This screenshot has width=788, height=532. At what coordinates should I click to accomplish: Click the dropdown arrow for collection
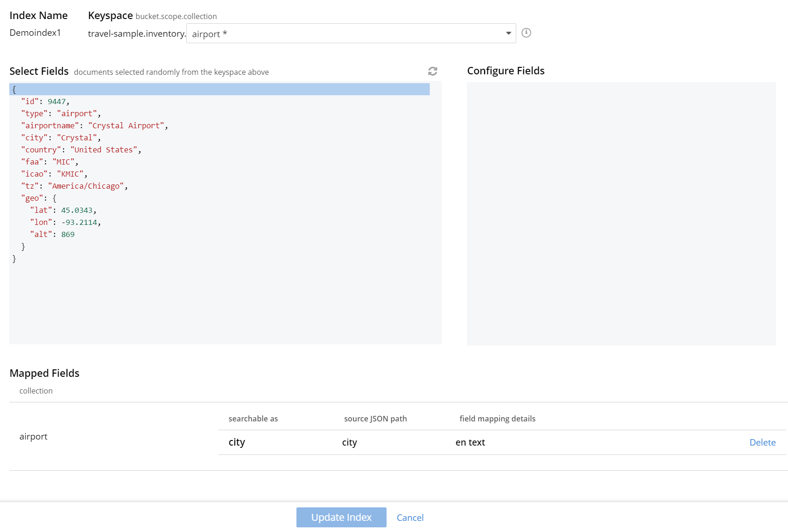pyautogui.click(x=508, y=33)
